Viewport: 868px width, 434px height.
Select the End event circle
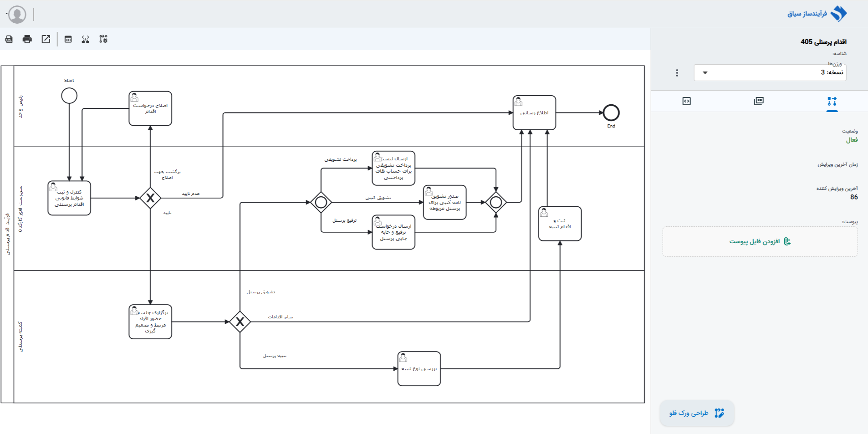point(611,113)
